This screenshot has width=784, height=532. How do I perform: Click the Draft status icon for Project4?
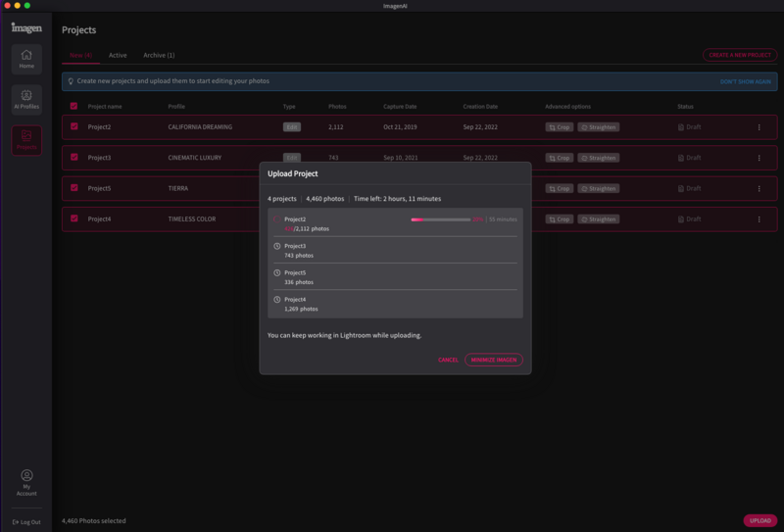click(x=680, y=219)
